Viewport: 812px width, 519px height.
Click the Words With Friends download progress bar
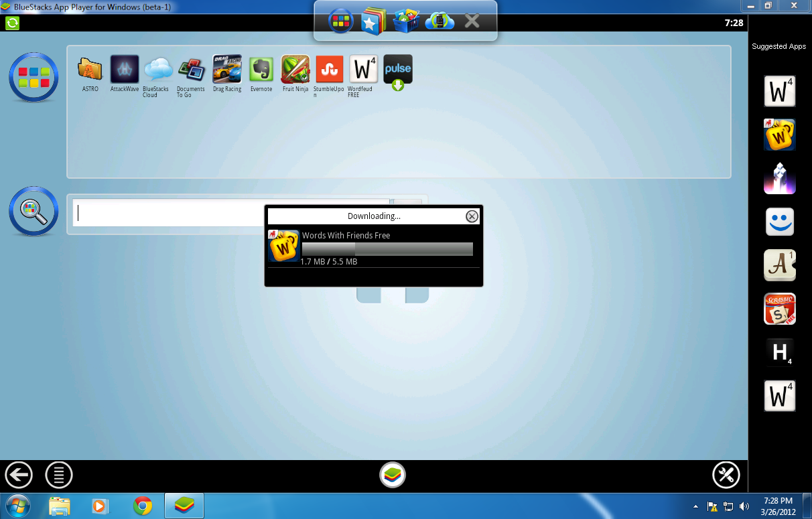point(387,248)
